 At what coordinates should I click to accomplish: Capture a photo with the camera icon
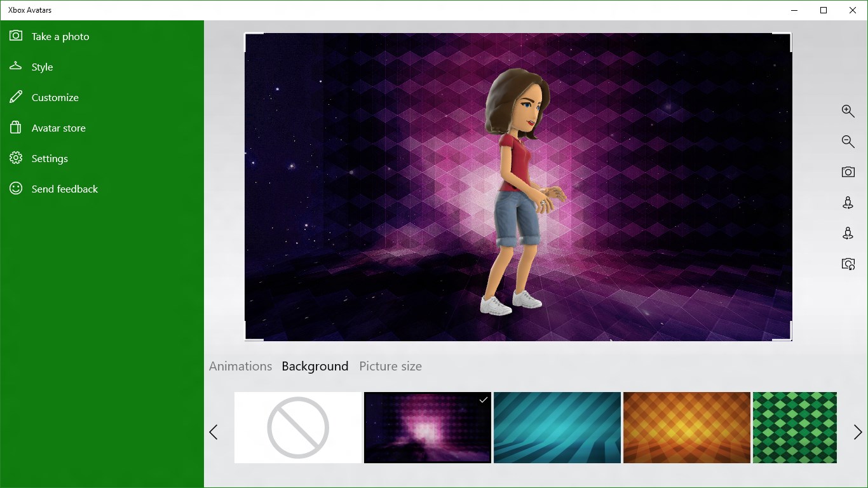[x=848, y=172]
